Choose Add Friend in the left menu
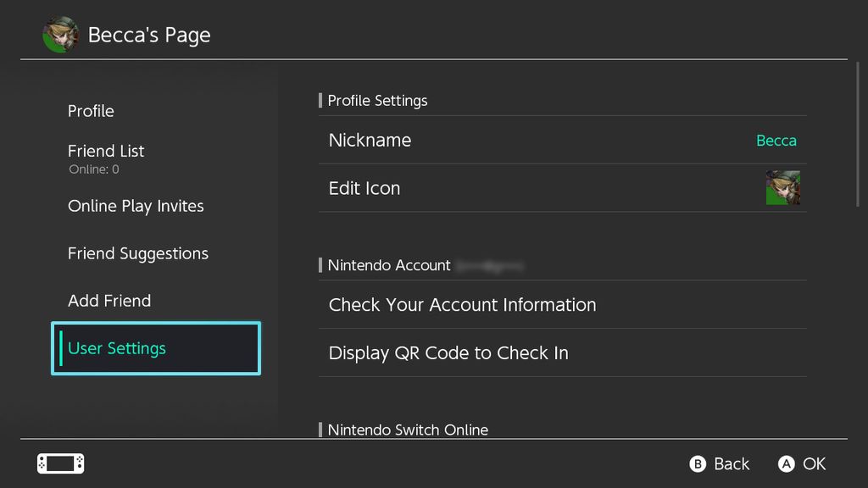The width and height of the screenshot is (868, 488). coord(108,301)
